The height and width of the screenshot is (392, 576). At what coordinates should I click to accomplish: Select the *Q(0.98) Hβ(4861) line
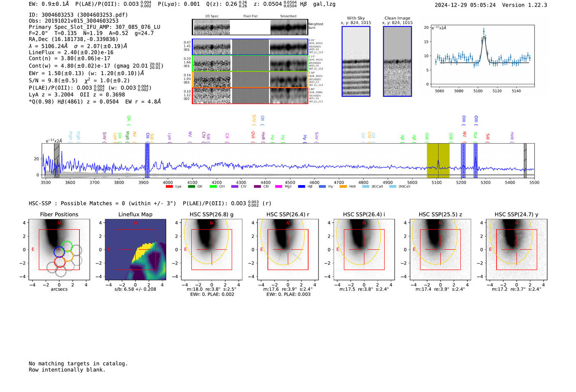click(x=95, y=102)
